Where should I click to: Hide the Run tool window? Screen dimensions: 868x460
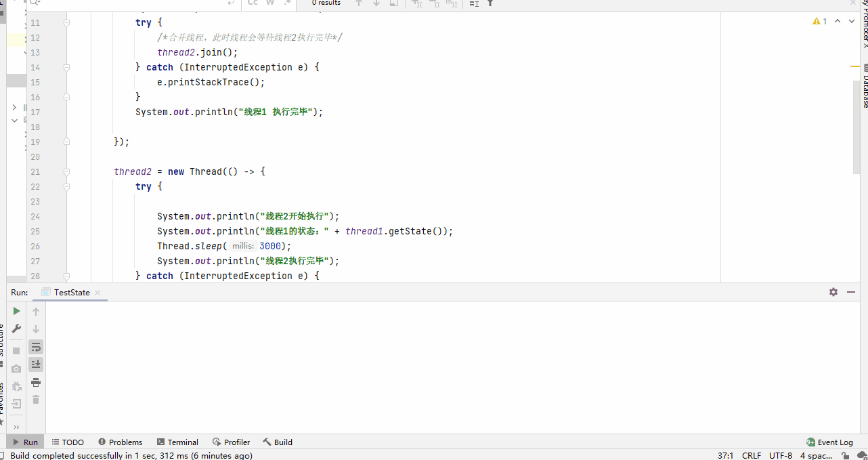click(851, 292)
